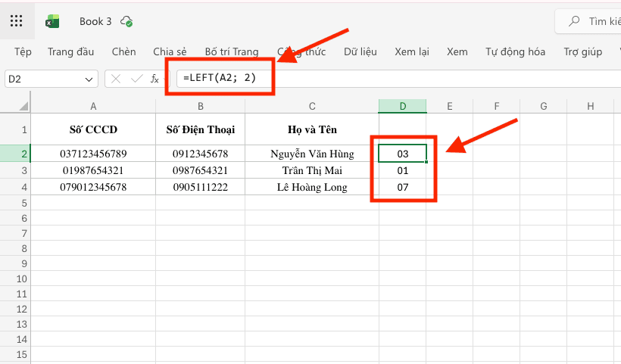Select cell containing 0987654321
This screenshot has height=364, width=621.
click(201, 170)
